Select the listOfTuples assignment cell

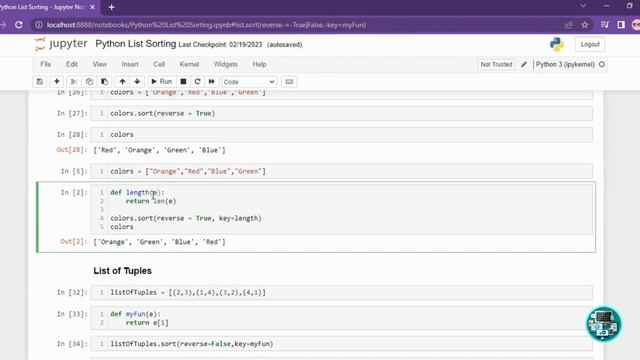click(x=342, y=293)
